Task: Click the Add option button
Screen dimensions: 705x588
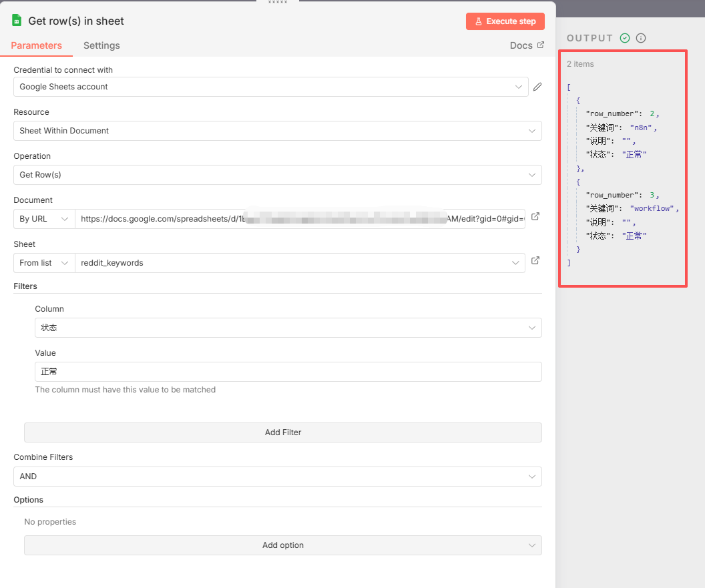Action: click(x=282, y=545)
